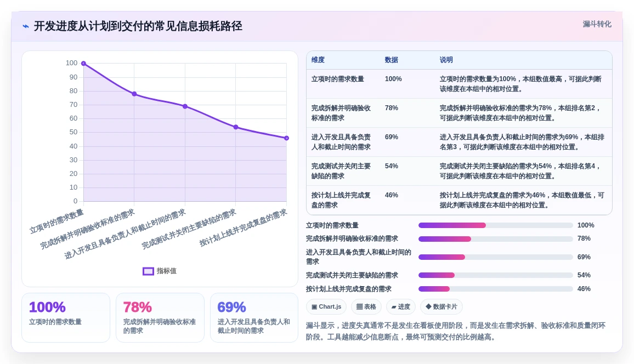This screenshot has height=364, width=634.
Task: Click x-axis label 完成测试并关闭主要缺陷的需求
Action: tap(189, 229)
